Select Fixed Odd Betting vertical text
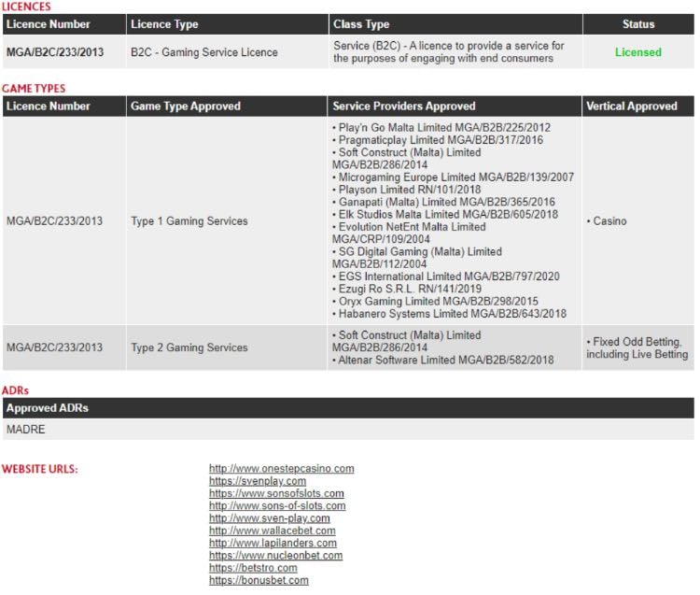This screenshot has height=595, width=700. [637, 348]
